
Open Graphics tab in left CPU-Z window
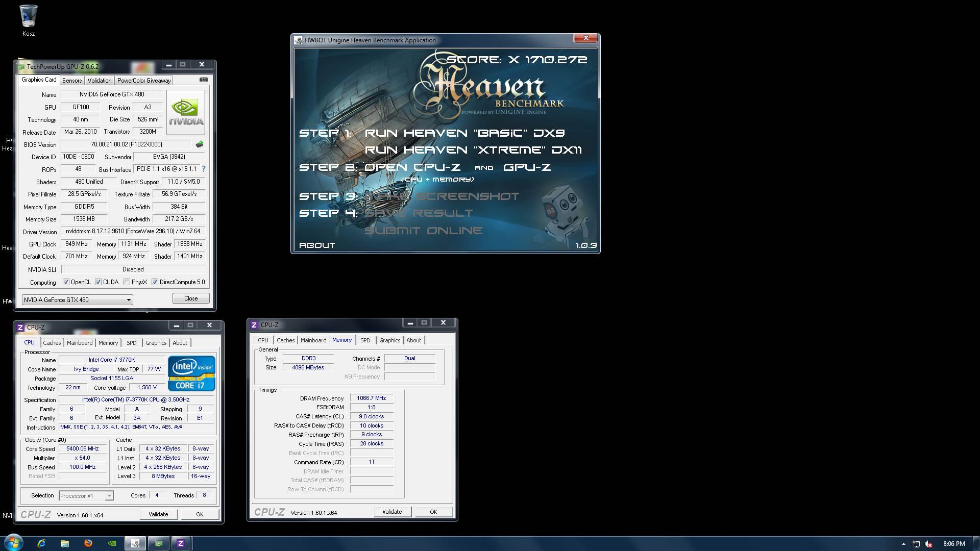point(156,343)
